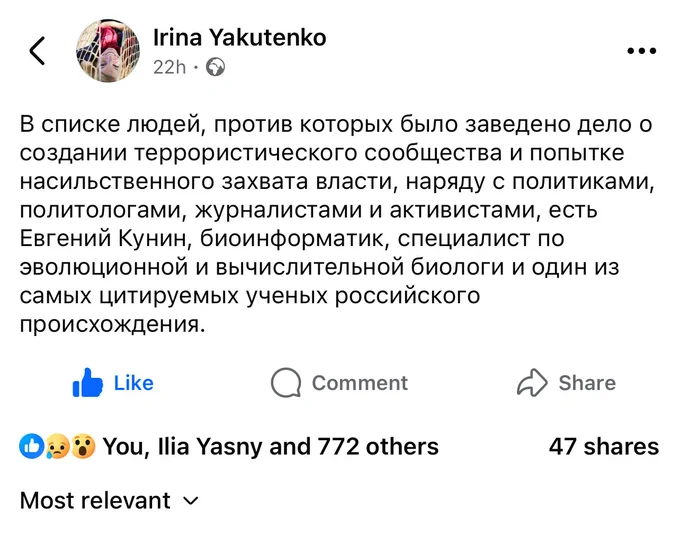The image size is (680, 535).
Task: Select the Comment text label
Action: click(359, 383)
